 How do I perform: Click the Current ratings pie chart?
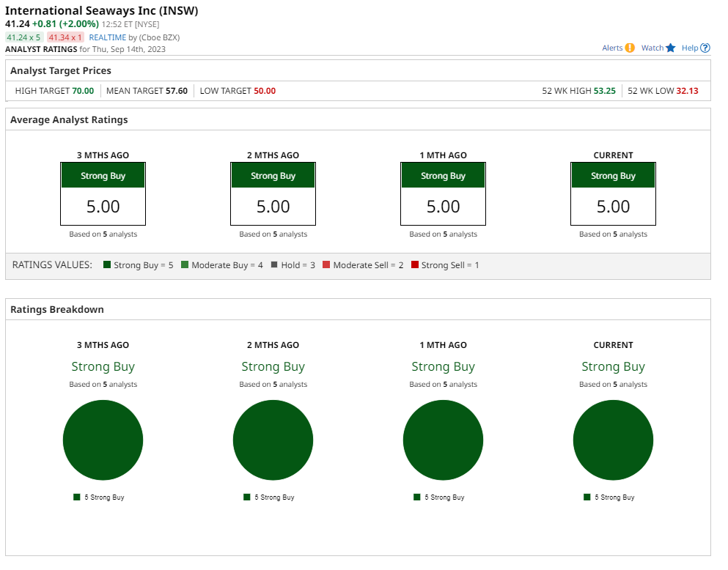coord(613,440)
